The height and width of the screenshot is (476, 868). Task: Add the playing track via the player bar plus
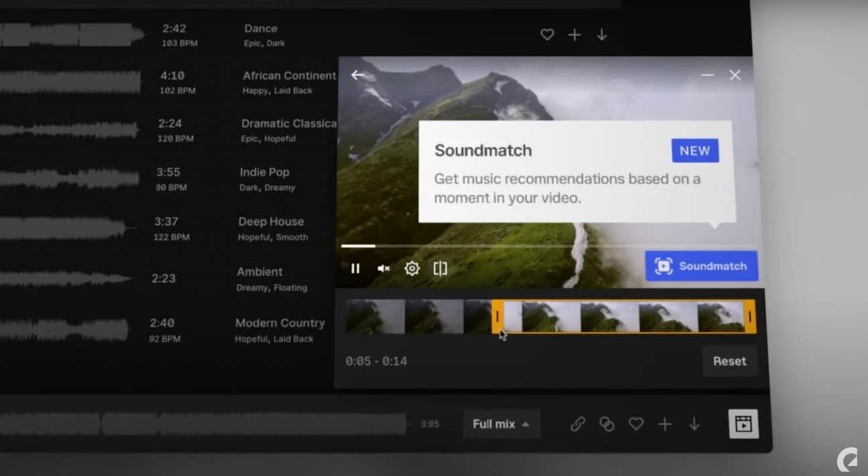point(665,424)
